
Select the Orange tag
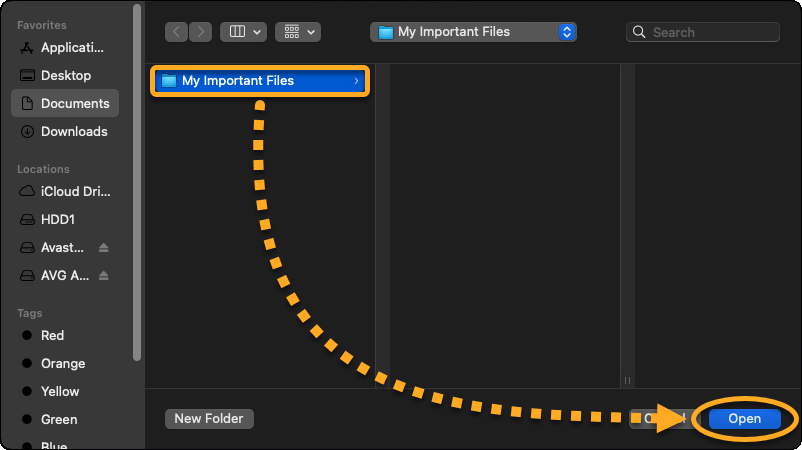point(62,363)
